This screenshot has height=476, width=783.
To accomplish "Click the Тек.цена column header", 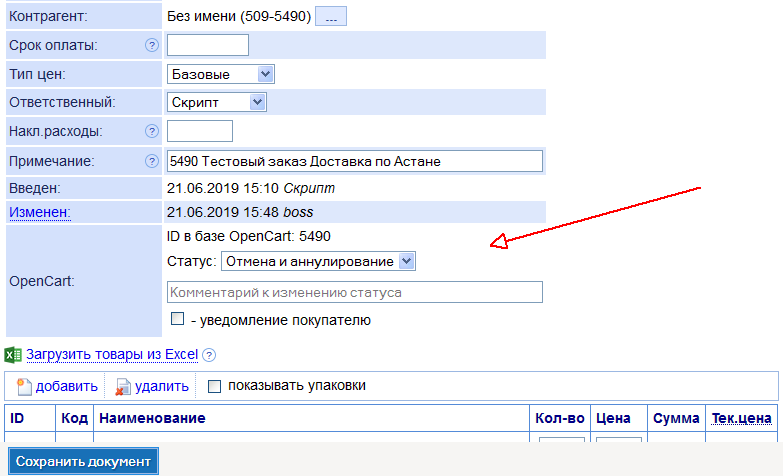I will point(742,418).
